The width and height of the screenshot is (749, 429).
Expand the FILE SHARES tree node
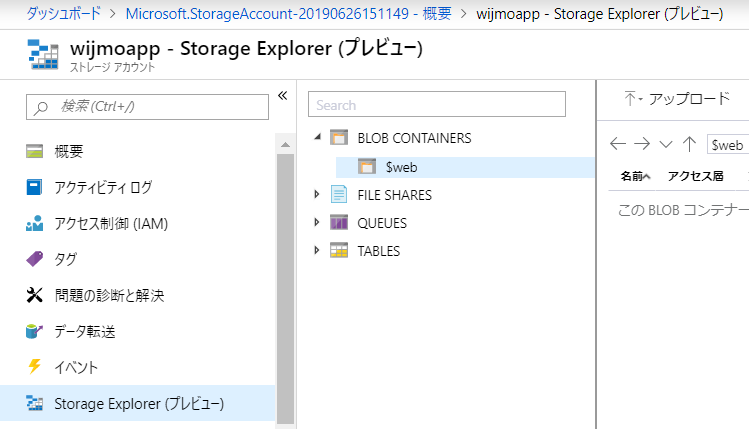pos(317,194)
